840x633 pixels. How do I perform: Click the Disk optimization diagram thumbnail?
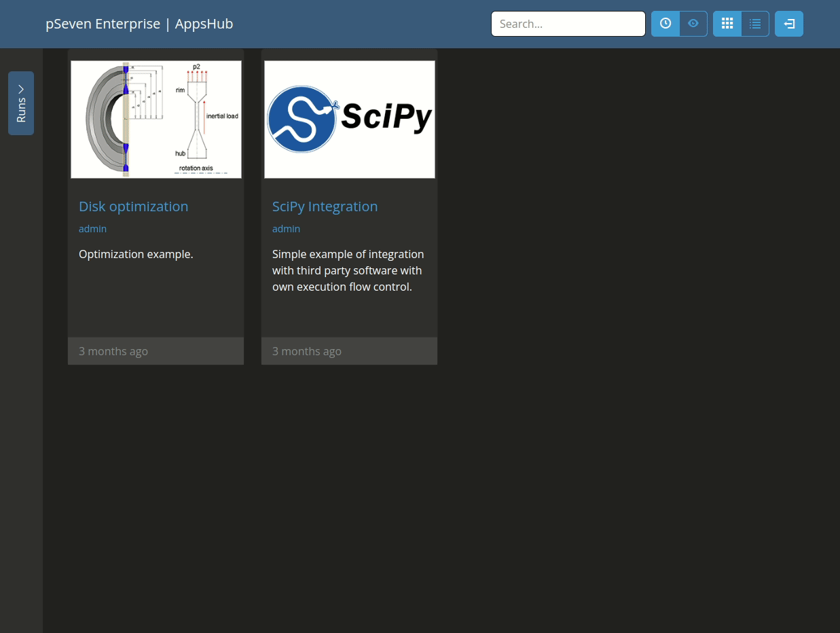156,120
